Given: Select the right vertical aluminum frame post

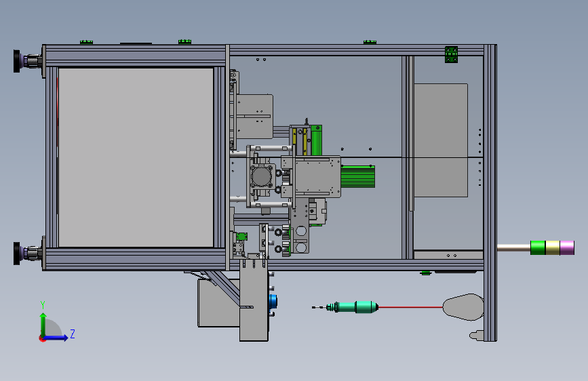Looking at the screenshot, I should point(490,193).
